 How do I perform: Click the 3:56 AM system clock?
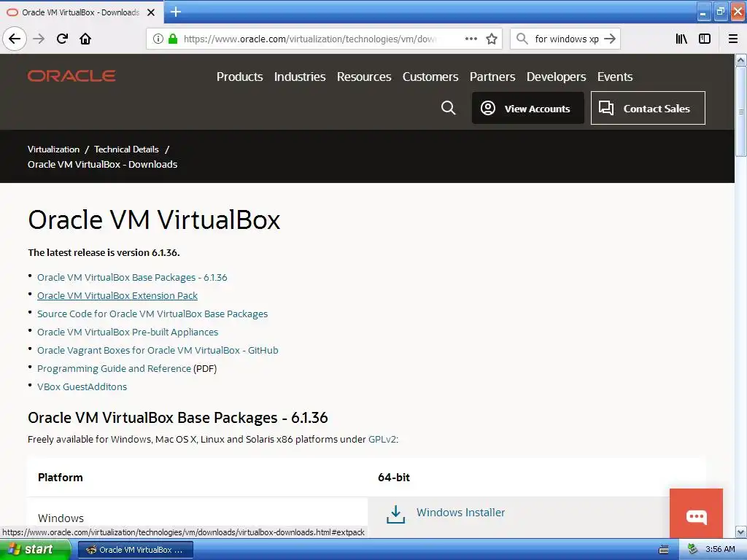[720, 549]
